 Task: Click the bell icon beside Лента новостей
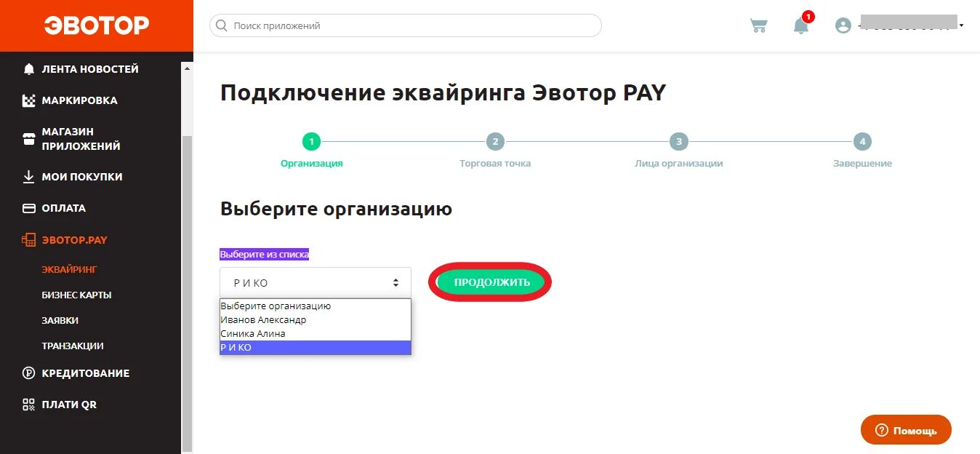(x=29, y=69)
